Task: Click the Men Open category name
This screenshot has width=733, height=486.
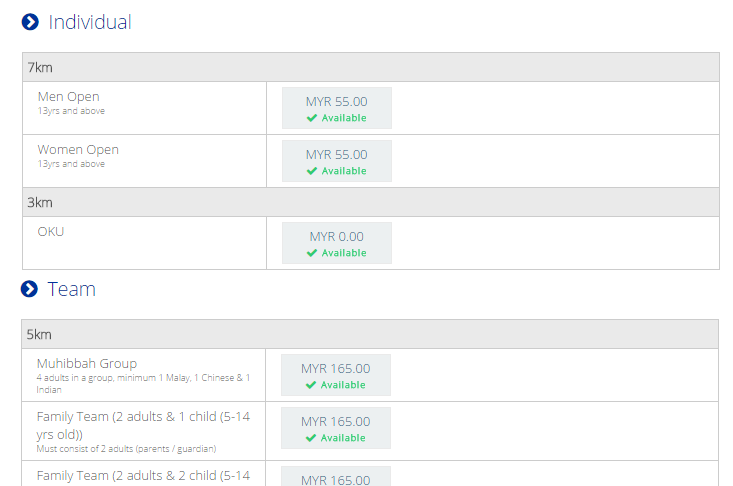Action: (69, 96)
